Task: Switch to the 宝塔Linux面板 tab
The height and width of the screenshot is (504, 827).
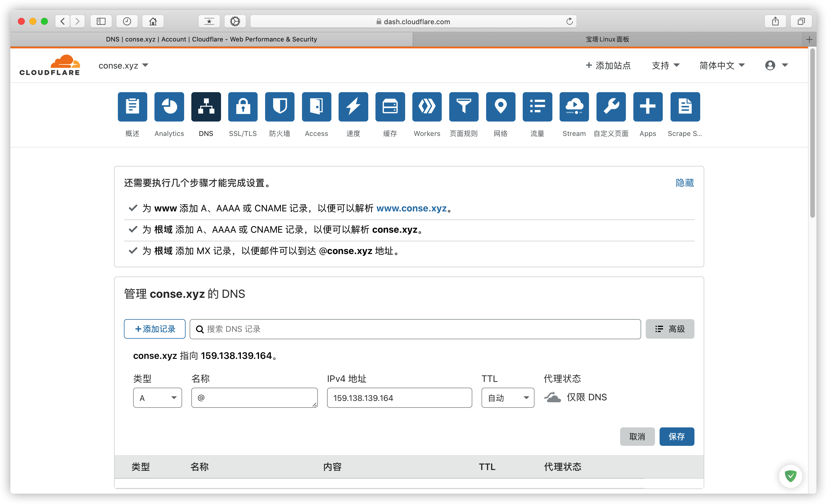Action: pos(607,39)
